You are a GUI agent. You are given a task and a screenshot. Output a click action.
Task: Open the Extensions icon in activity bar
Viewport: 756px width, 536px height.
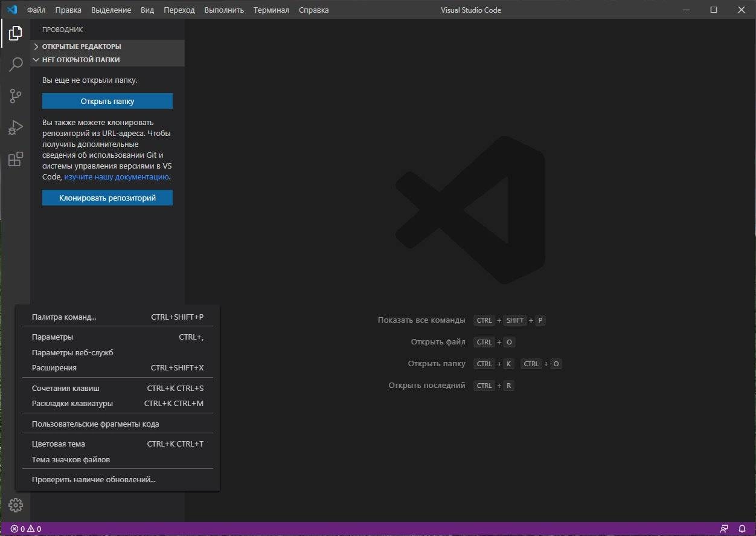[15, 159]
